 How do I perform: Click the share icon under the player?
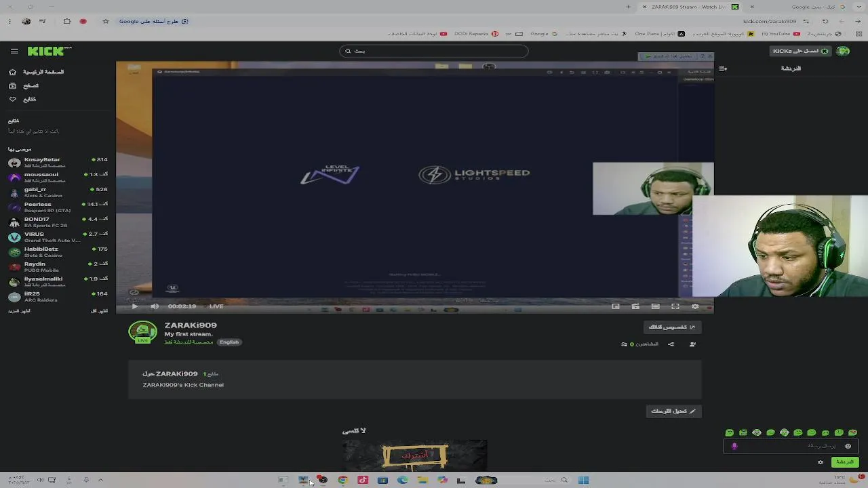click(671, 344)
